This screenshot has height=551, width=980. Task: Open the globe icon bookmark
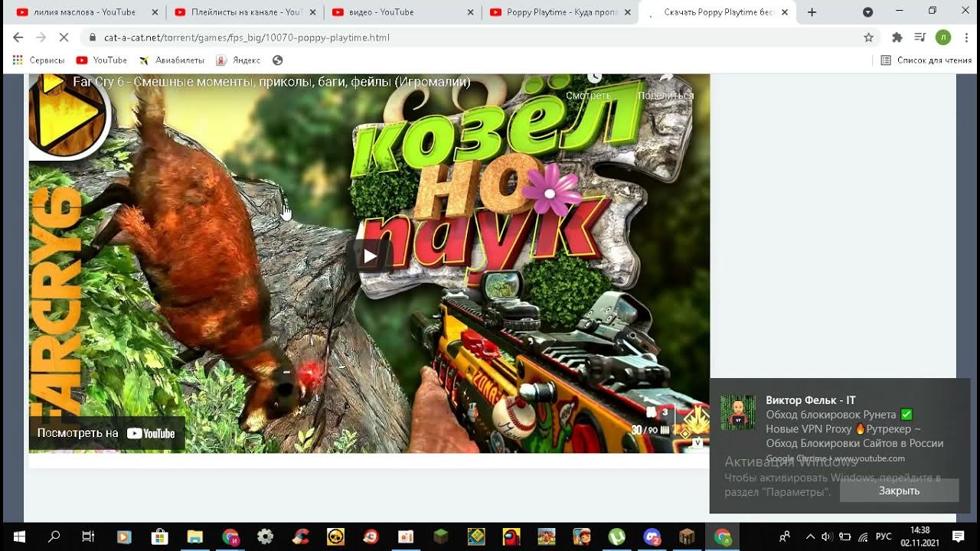point(278,60)
